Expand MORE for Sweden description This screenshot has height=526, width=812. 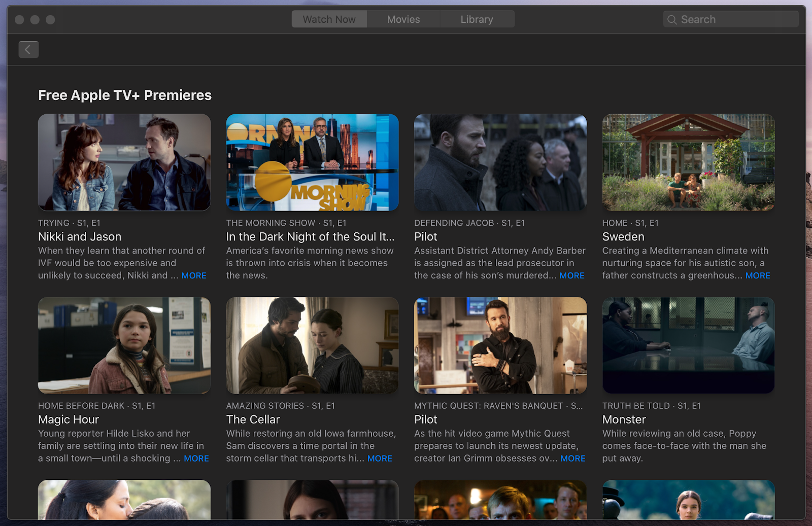coord(758,275)
